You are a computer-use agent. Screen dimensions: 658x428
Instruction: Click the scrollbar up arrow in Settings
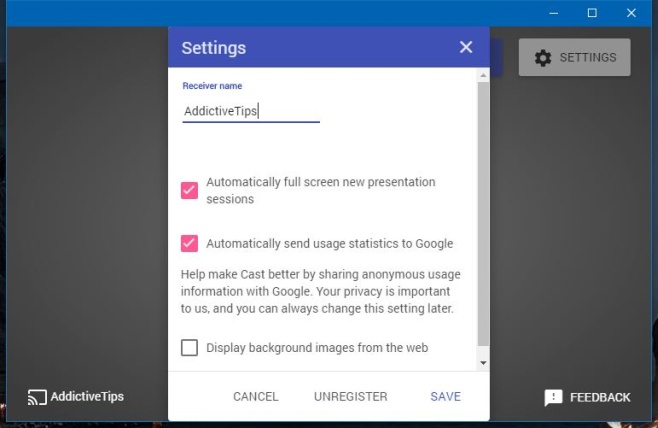click(483, 76)
